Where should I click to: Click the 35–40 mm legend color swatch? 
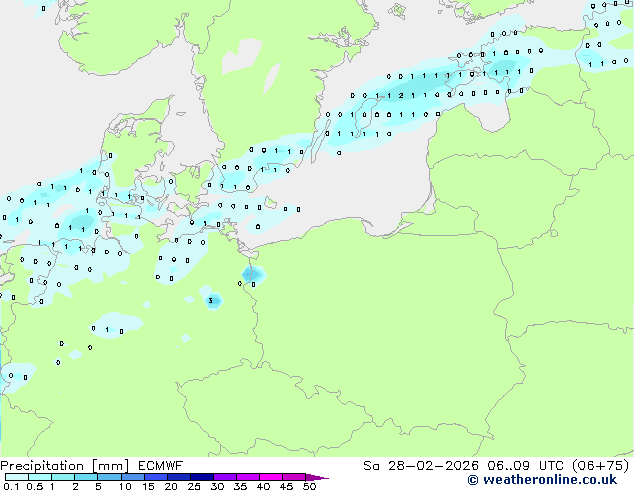[248, 477]
